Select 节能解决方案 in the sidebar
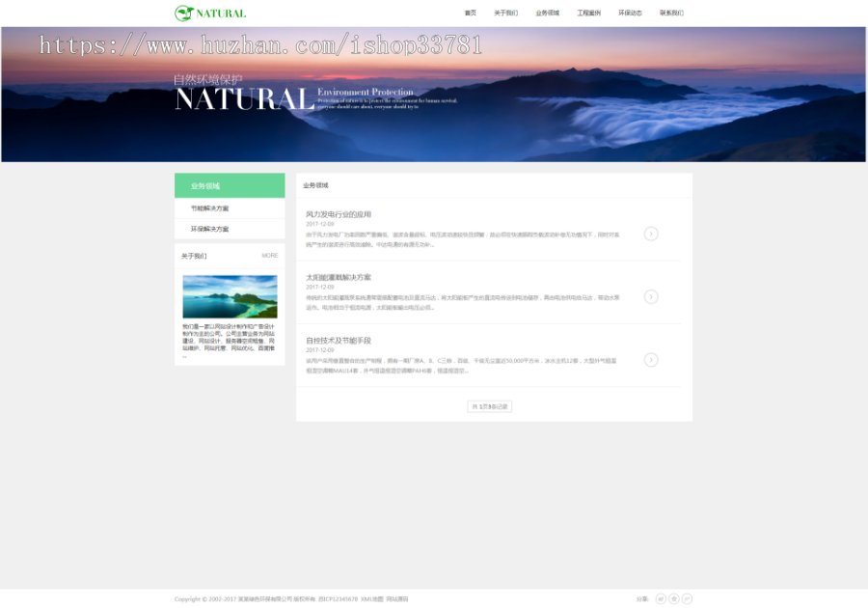 tap(210, 208)
